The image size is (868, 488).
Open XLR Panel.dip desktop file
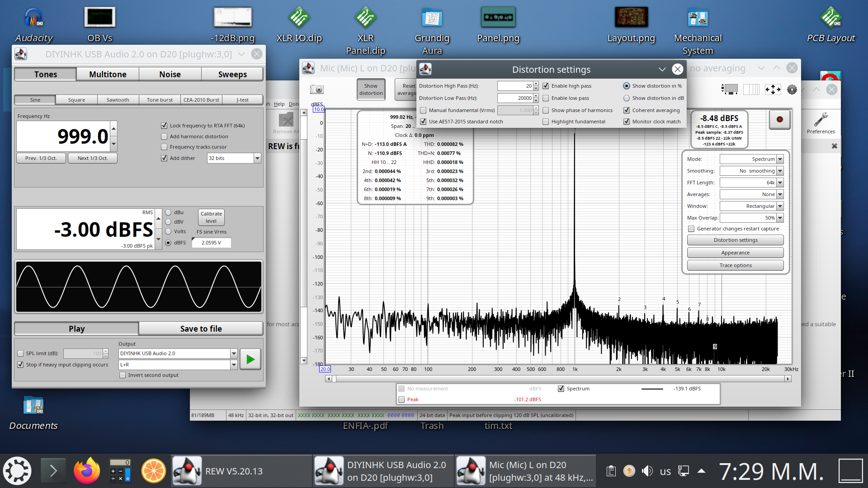(x=365, y=31)
